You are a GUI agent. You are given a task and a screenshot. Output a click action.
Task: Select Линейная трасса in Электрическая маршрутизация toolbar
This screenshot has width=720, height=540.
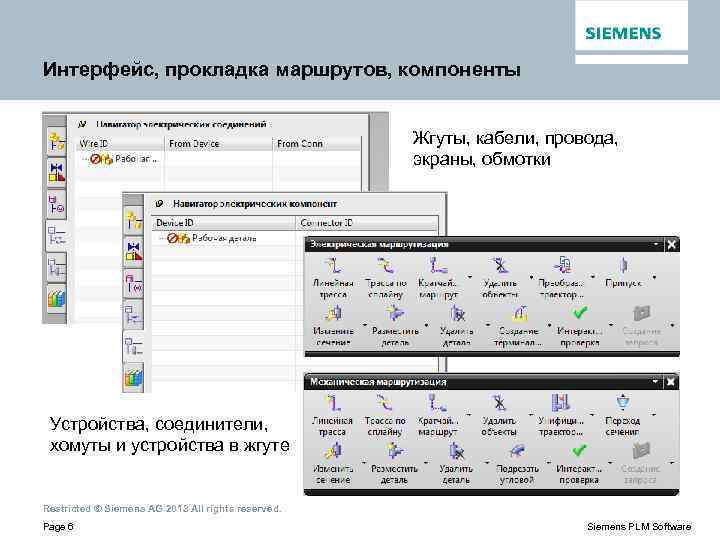point(333,278)
